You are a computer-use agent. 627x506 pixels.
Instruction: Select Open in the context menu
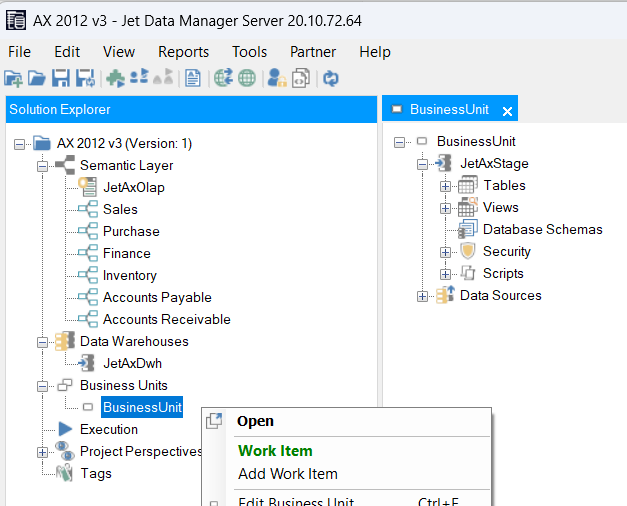[256, 421]
